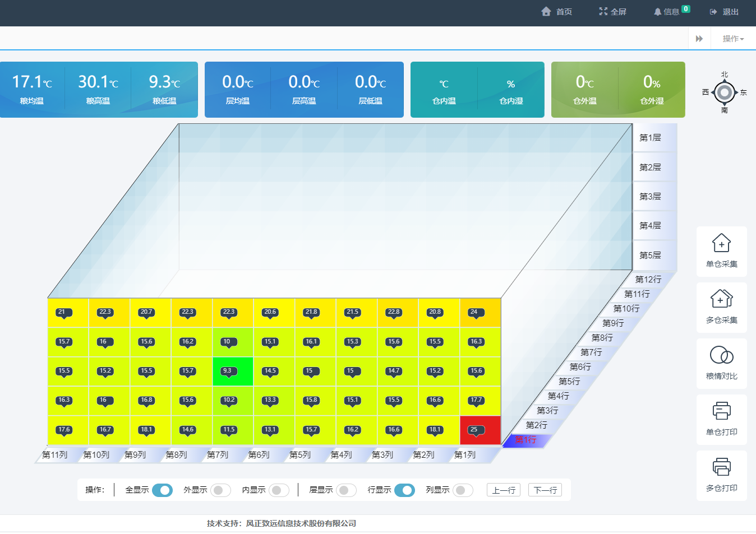Click the 多仓打印 printer icon
This screenshot has height=534, width=756.
[x=721, y=467]
